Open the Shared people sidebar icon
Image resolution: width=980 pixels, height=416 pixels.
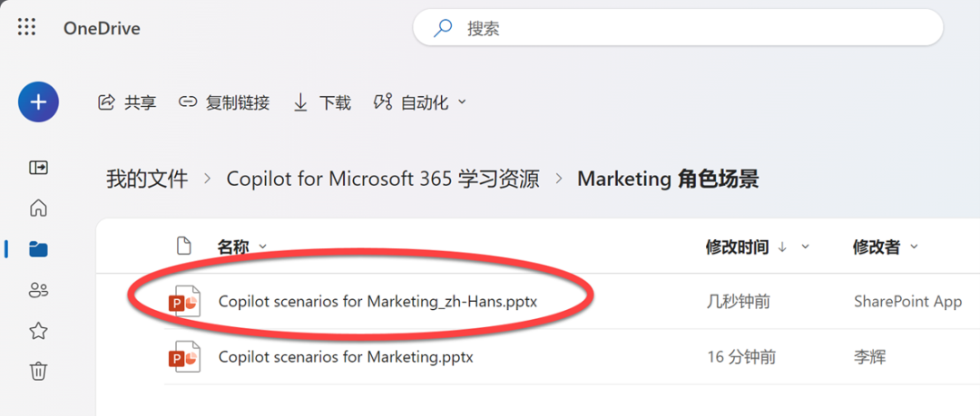click(x=39, y=290)
